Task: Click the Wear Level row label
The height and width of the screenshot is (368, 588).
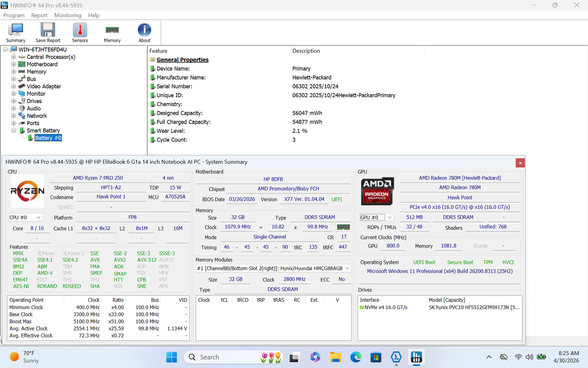Action: [171, 131]
